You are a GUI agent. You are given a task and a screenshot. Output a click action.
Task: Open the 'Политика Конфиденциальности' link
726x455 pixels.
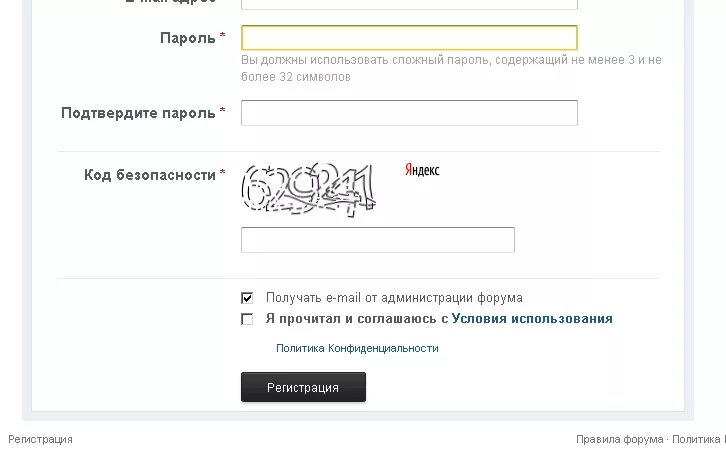point(357,348)
